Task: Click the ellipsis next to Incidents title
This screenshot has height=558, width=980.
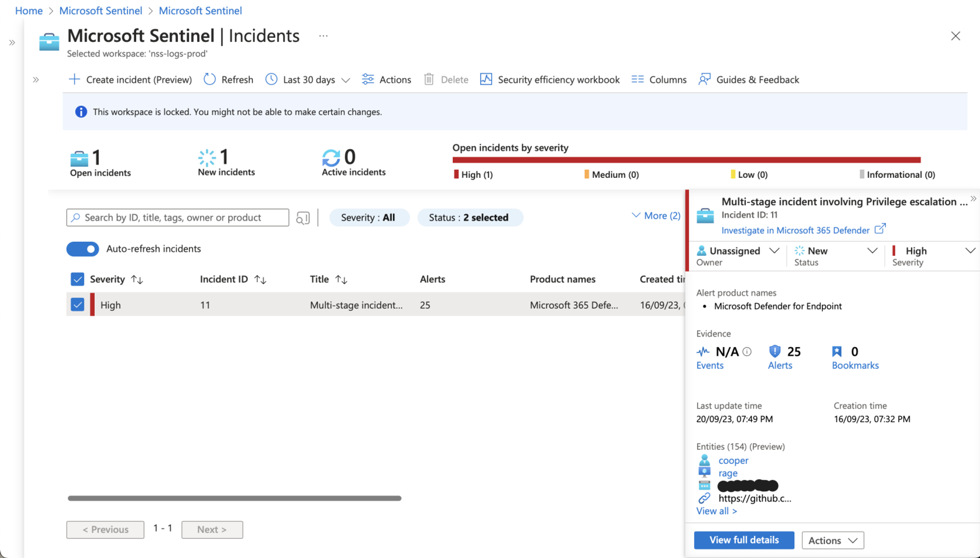Action: pos(323,36)
